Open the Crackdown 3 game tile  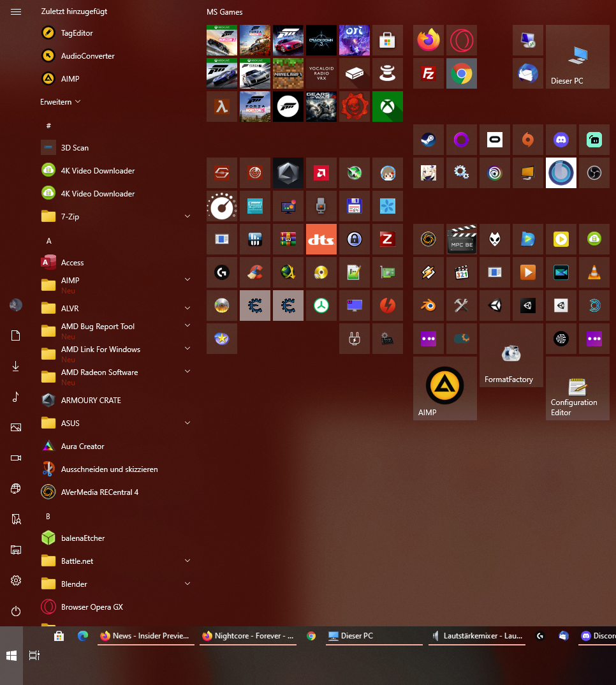point(321,40)
